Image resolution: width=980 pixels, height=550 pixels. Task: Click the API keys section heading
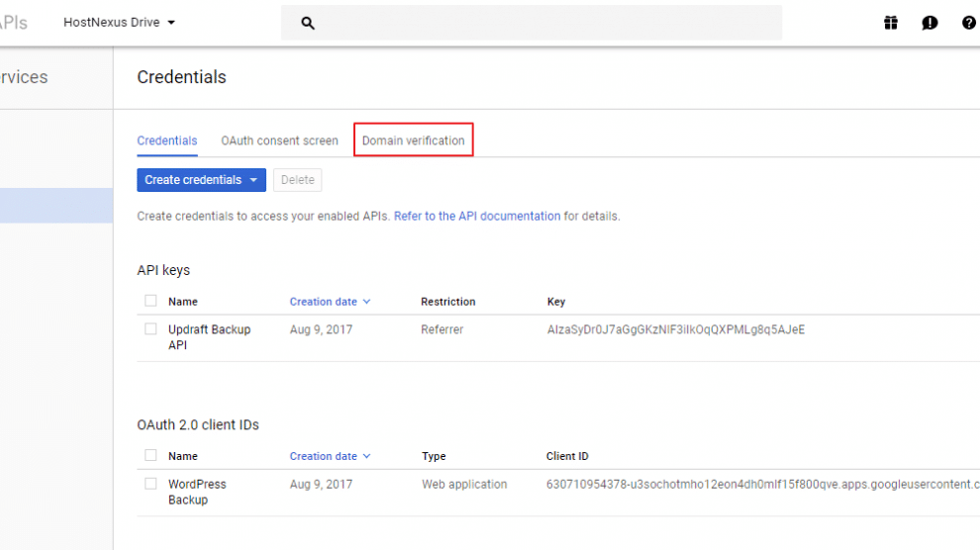163,270
